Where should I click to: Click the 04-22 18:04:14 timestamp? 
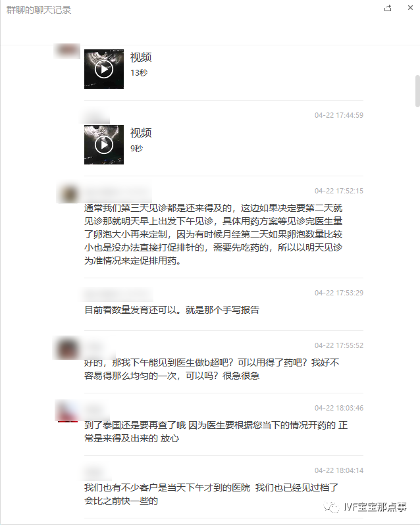pos(339,470)
